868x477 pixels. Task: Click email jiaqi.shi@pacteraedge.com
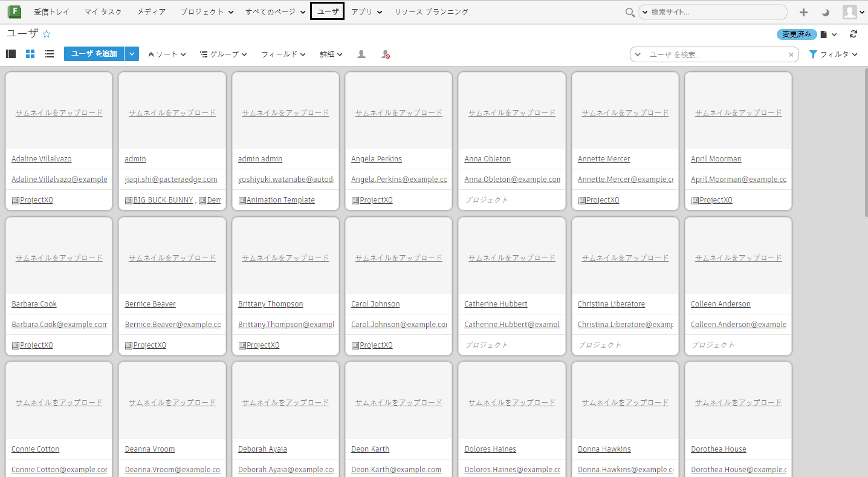[171, 180]
